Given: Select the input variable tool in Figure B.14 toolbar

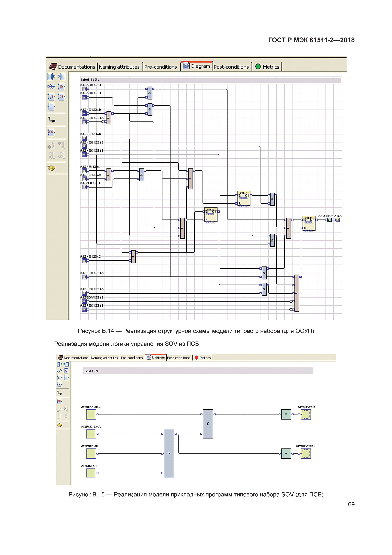Looking at the screenshot, I should click(51, 77).
